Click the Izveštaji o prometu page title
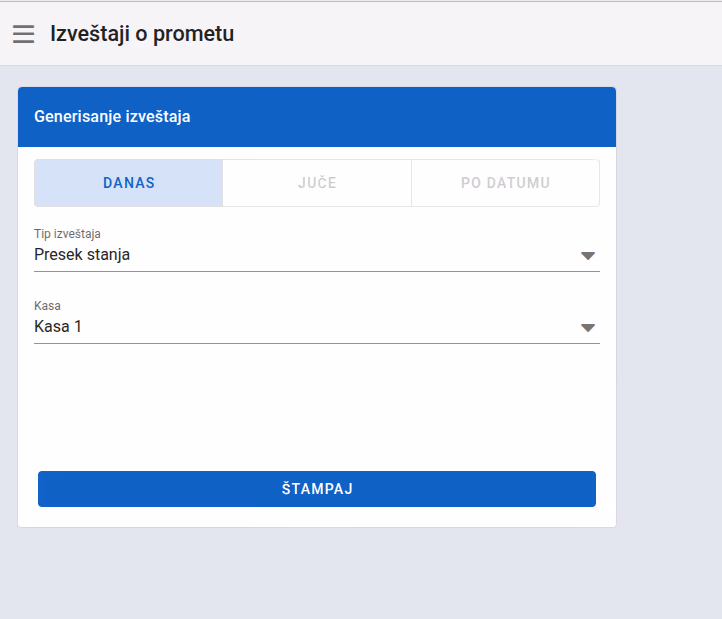Viewport: 722px width, 619px height. (x=142, y=34)
